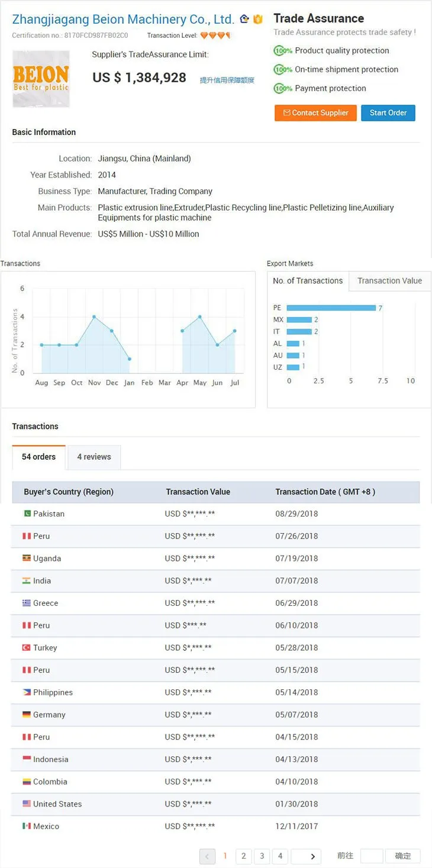The image size is (432, 868).
Task: Click the date 06/29/2018
Action: (296, 603)
